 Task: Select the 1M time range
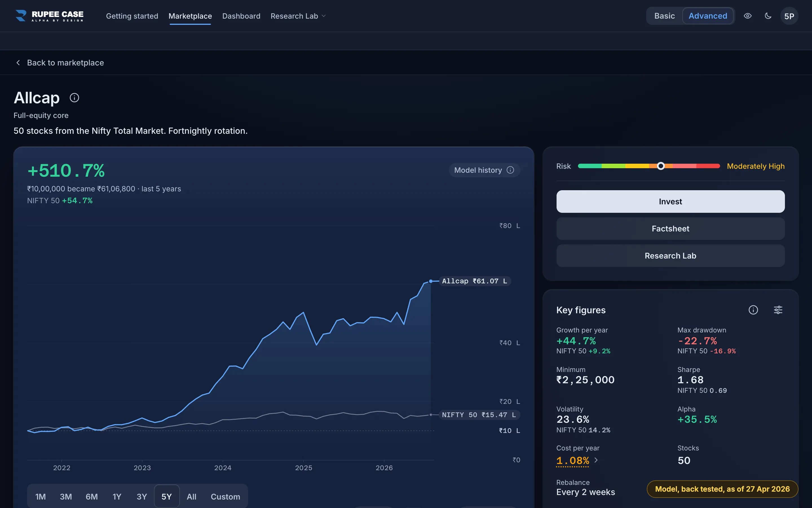pyautogui.click(x=41, y=496)
